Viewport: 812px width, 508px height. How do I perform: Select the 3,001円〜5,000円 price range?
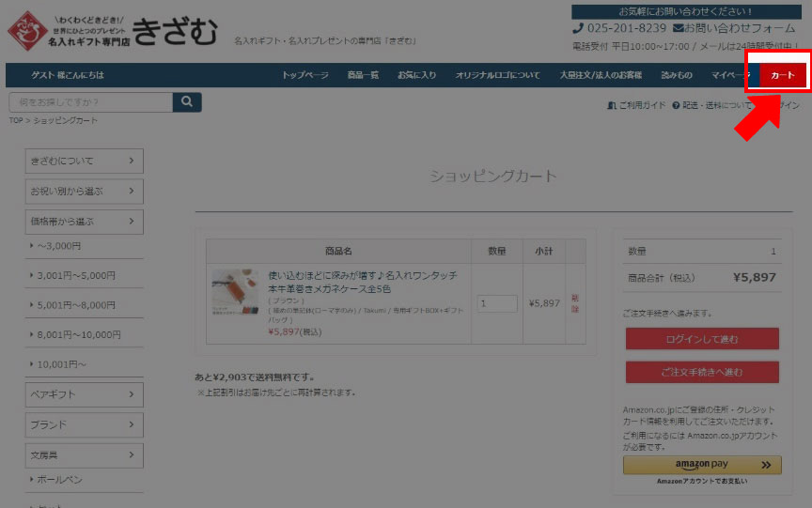coord(76,276)
